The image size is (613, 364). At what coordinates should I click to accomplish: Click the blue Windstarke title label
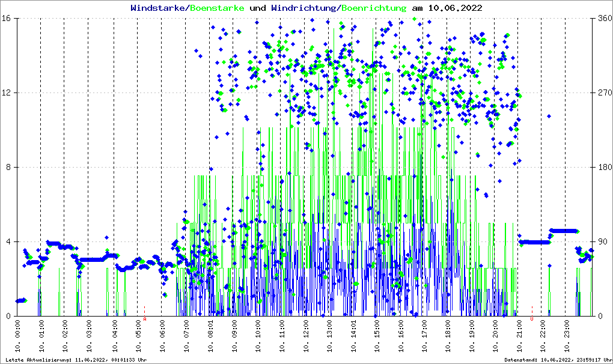pyautogui.click(x=159, y=8)
